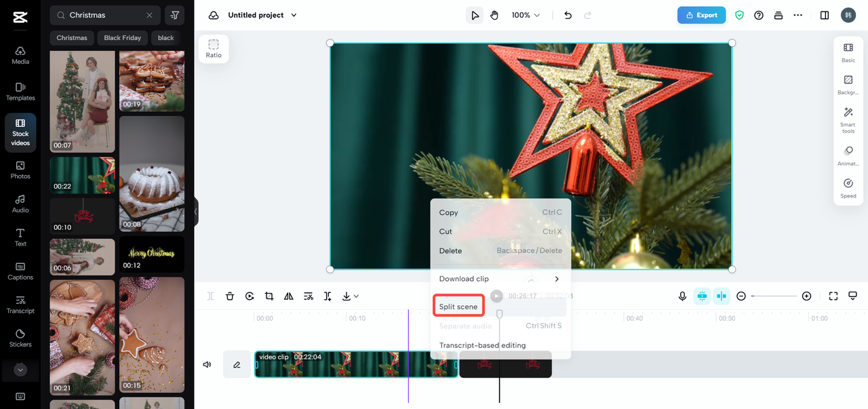Click the Export button
The height and width of the screenshot is (409, 868).
coord(701,15)
